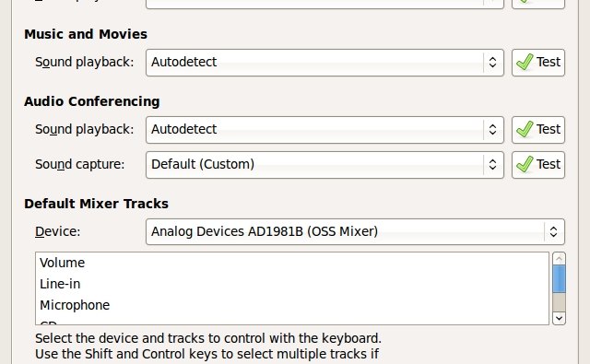Click the scrollbar down arrow of mixer tracks list
Viewport: 590px width, 364px height.
pos(559,318)
